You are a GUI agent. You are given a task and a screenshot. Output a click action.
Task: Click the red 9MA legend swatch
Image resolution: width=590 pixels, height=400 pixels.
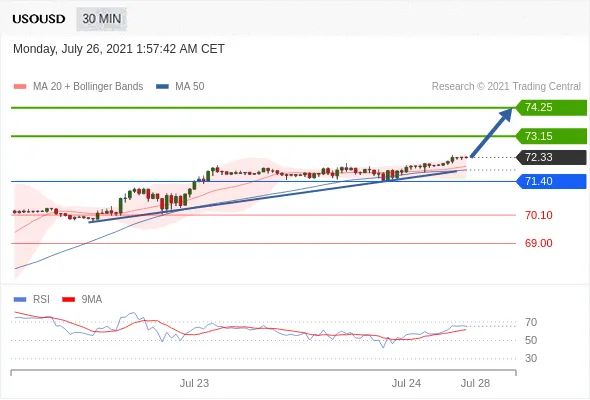click(68, 300)
